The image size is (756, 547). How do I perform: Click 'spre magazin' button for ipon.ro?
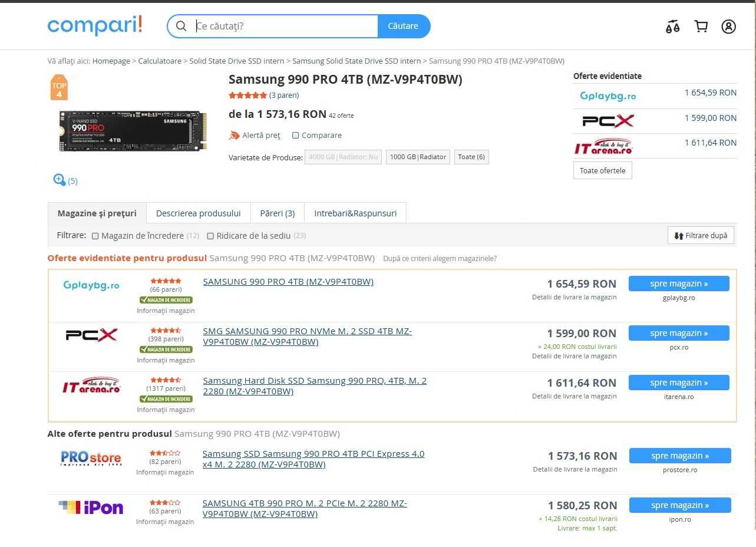680,505
